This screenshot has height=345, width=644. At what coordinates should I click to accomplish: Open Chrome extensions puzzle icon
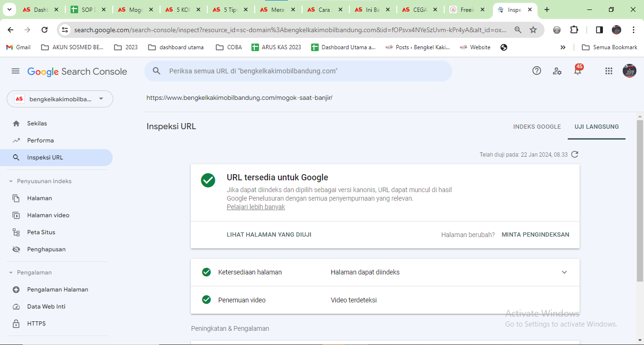pyautogui.click(x=574, y=30)
